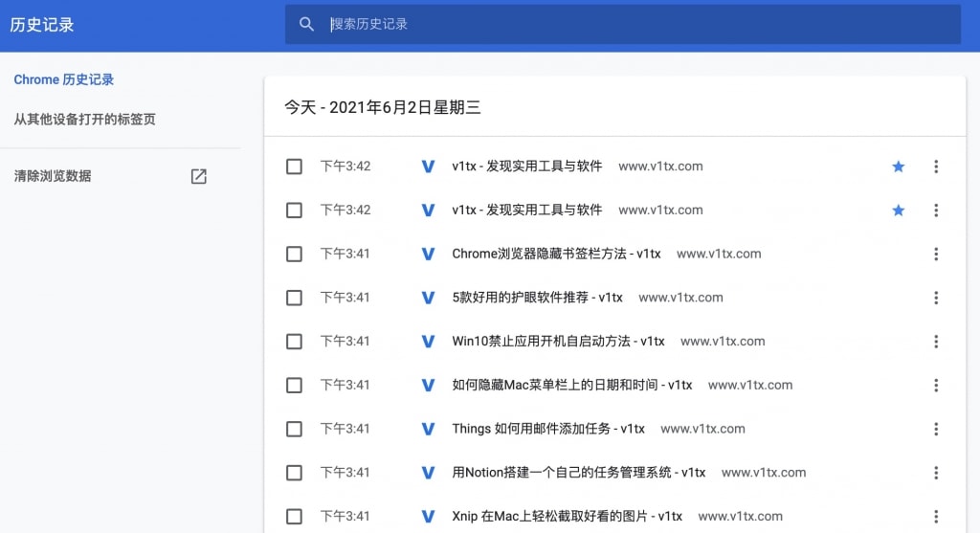Viewport: 980px width, 533px height.
Task: Click www.v1tx.com beside Win10禁止应用开机自启动方法
Action: [x=723, y=342]
